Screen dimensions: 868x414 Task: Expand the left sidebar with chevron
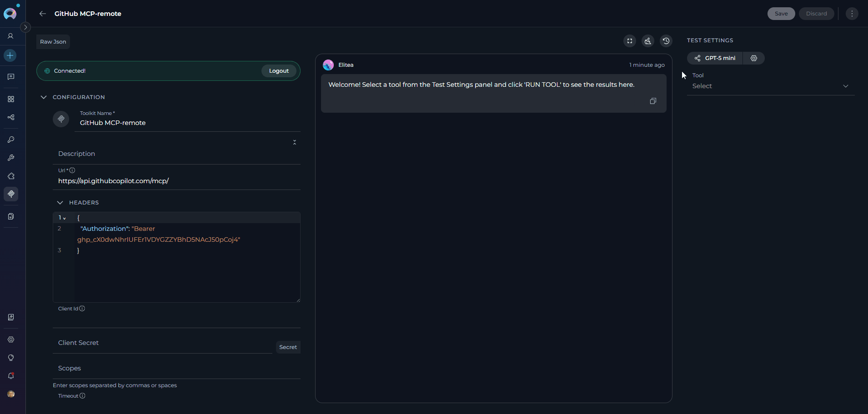[25, 27]
